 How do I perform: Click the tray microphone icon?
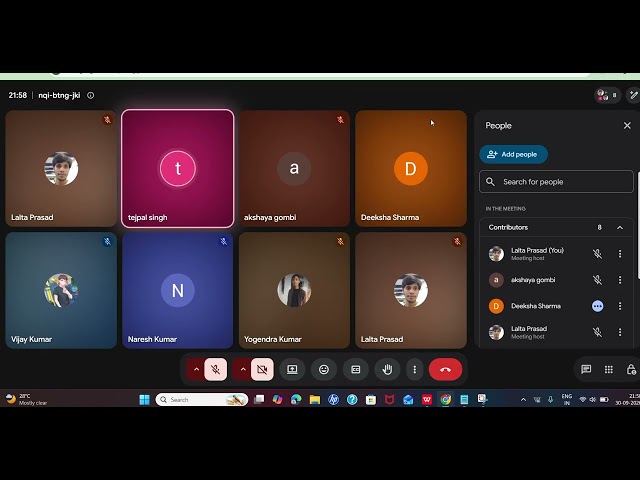click(x=551, y=400)
